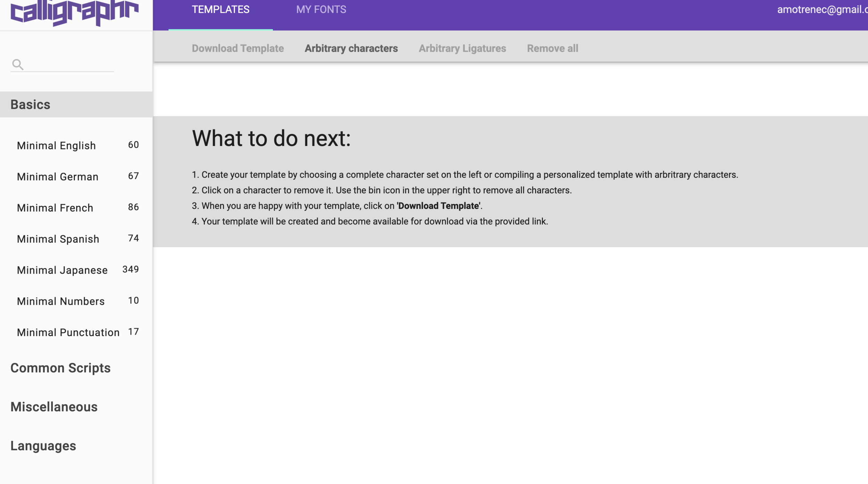Switch to the TEMPLATES tab
Viewport: 868px width, 484px height.
point(220,9)
